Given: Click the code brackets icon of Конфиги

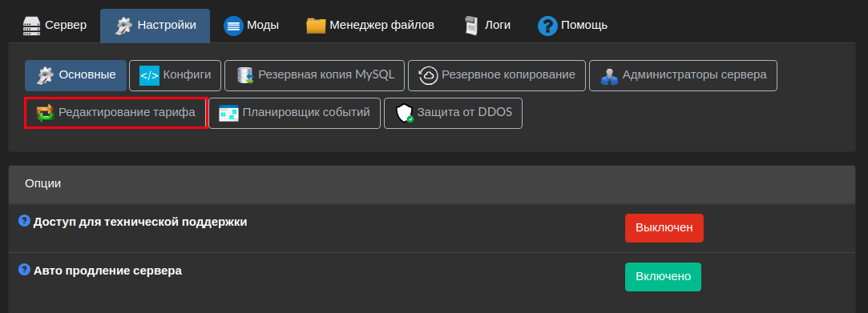Looking at the screenshot, I should pos(149,76).
